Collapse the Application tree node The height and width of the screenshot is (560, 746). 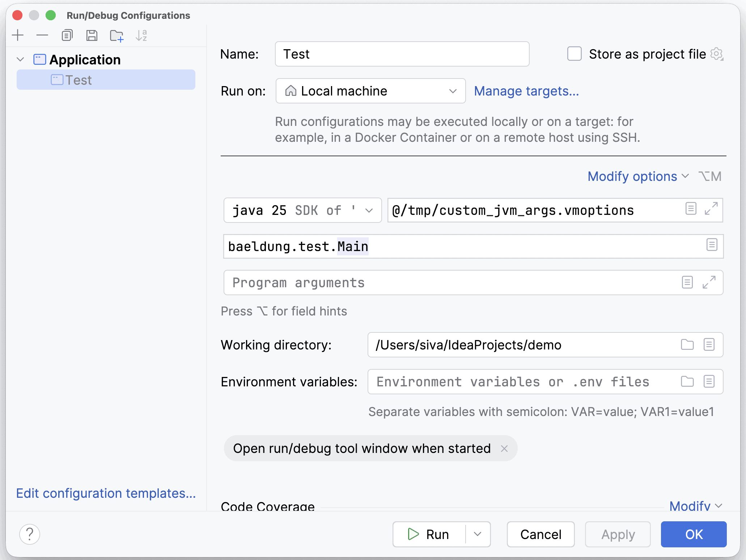point(21,59)
